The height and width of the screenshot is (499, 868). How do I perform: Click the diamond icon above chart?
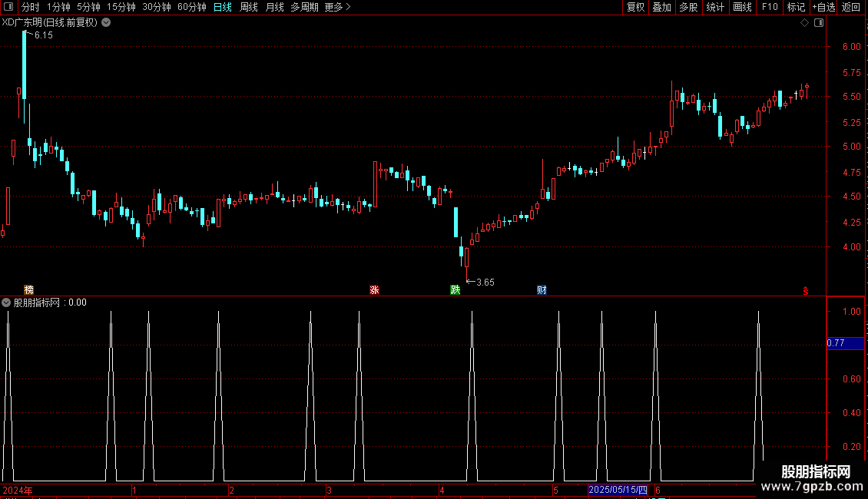[805, 23]
